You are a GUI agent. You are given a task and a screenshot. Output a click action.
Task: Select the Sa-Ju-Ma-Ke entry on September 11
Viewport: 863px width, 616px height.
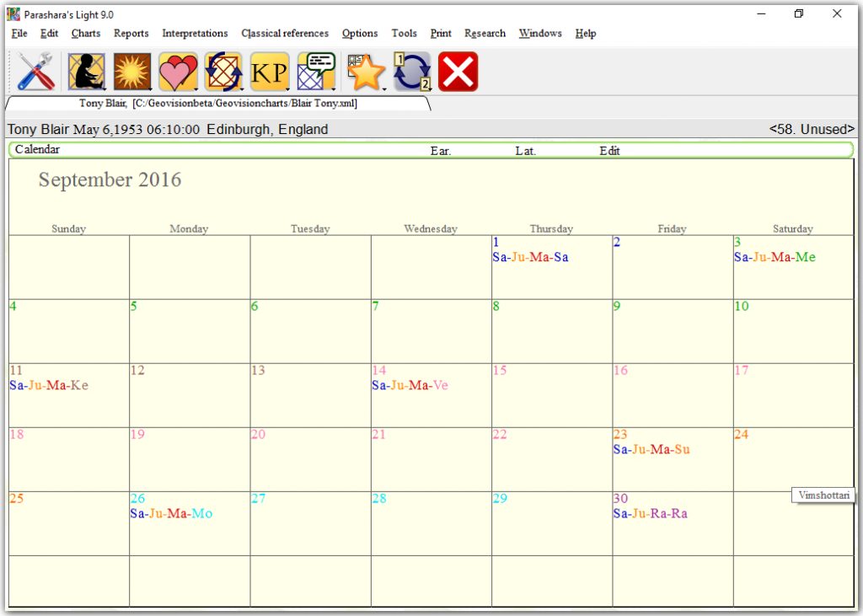(49, 385)
